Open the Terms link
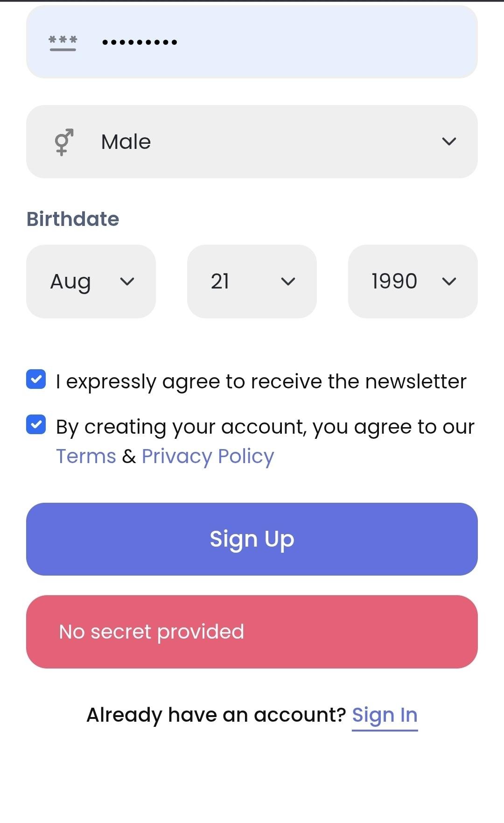The image size is (504, 823). 86,456
